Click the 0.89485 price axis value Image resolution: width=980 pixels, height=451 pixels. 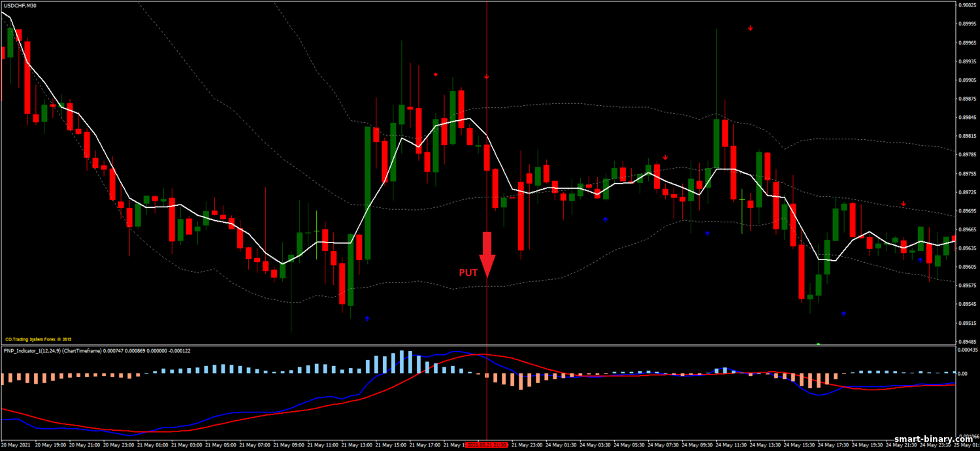pos(967,341)
